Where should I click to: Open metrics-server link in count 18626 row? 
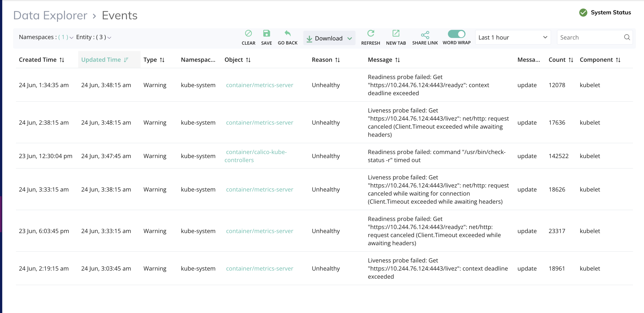tap(259, 189)
